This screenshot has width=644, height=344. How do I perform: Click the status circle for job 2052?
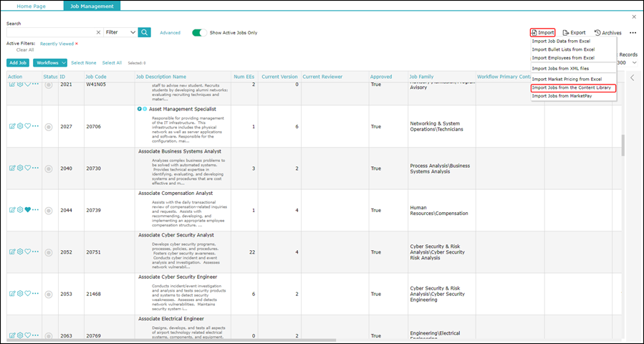49,252
